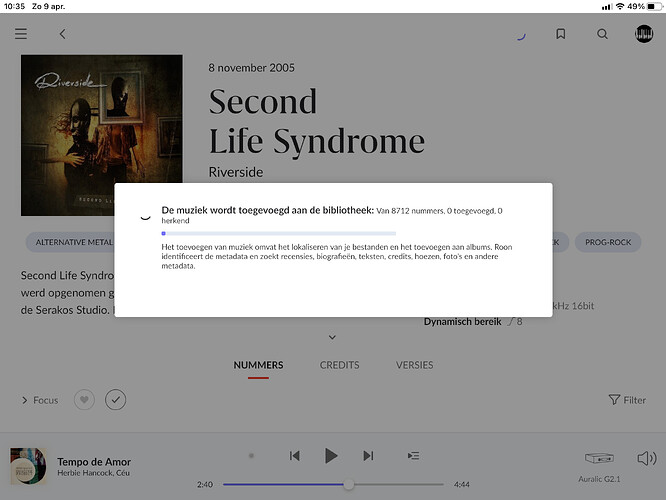Go back using the left arrow
666x500 pixels.
(62, 34)
